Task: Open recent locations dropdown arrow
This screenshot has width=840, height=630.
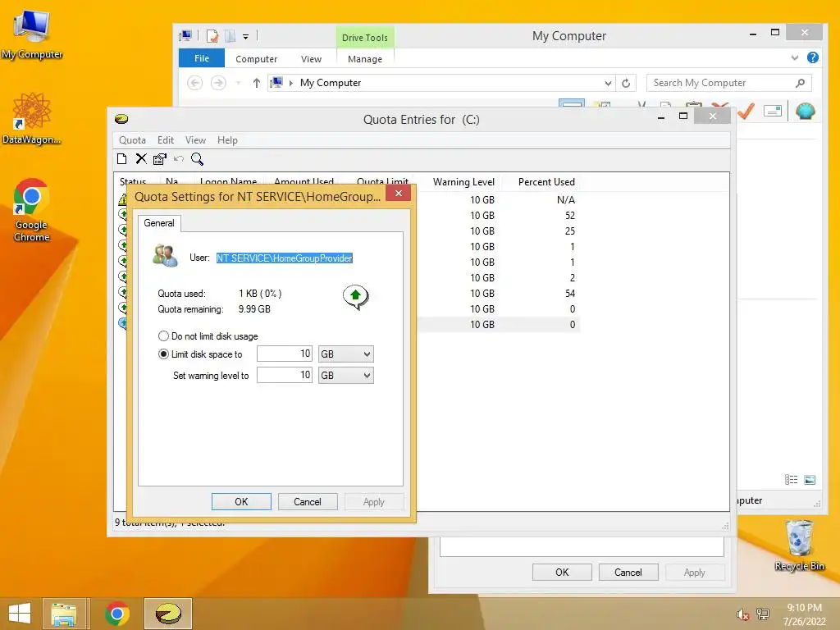Action: pos(239,83)
